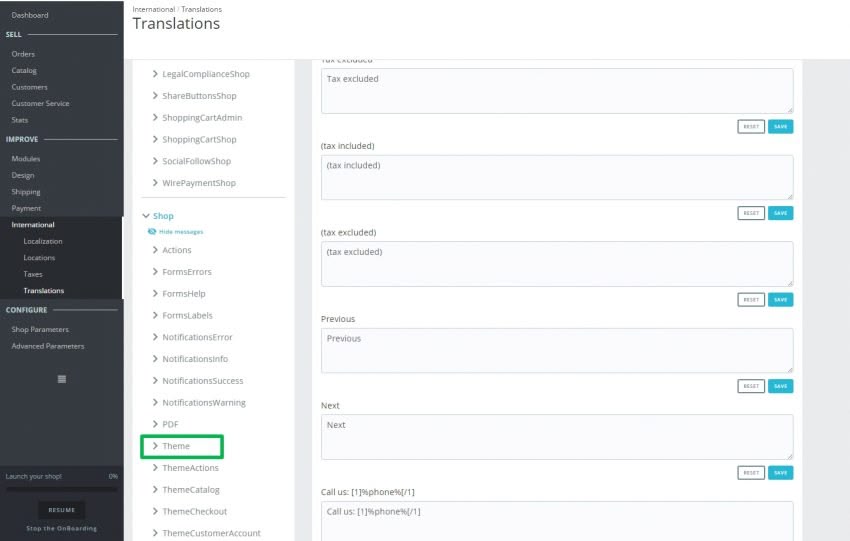Screen dimensions: 850x541
Task: Save the (tax excluded) translation
Action: pos(780,300)
